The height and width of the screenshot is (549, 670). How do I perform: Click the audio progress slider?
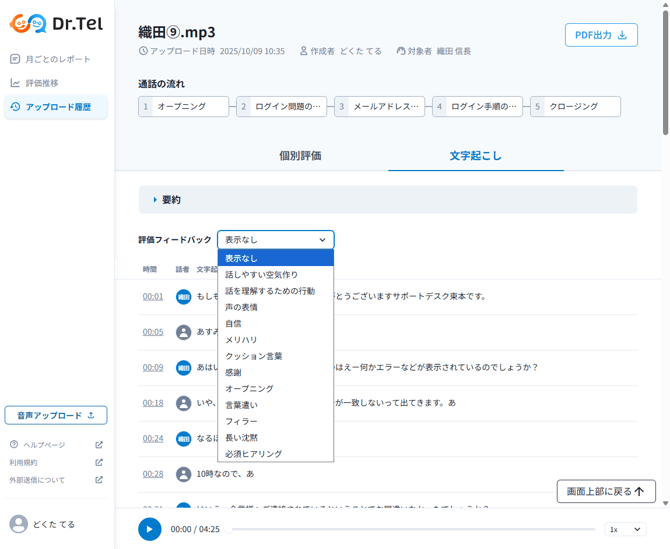point(411,529)
